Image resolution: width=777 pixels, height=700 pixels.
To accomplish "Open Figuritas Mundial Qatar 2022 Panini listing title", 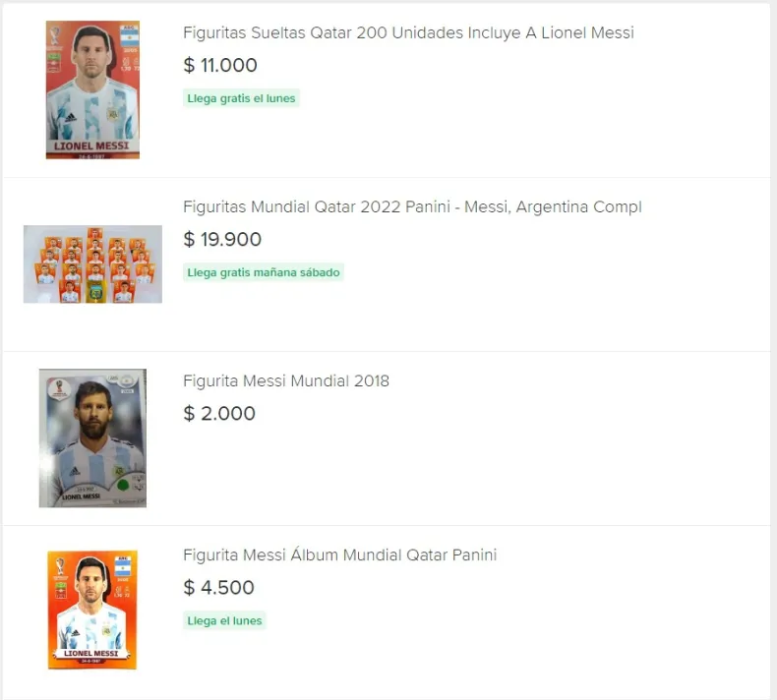I will click(x=412, y=206).
